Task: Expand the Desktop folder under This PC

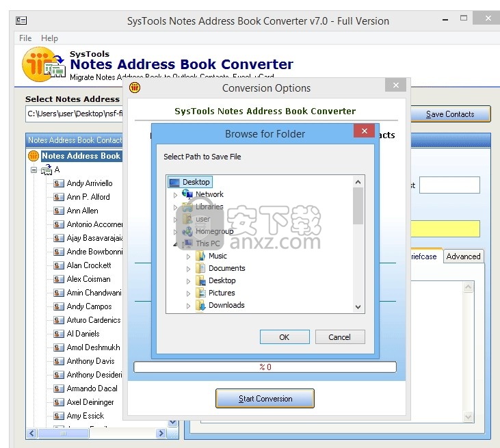Action: pyautogui.click(x=188, y=281)
